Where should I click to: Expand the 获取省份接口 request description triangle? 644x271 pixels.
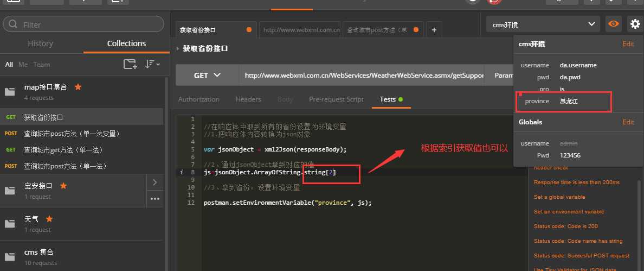(x=178, y=48)
